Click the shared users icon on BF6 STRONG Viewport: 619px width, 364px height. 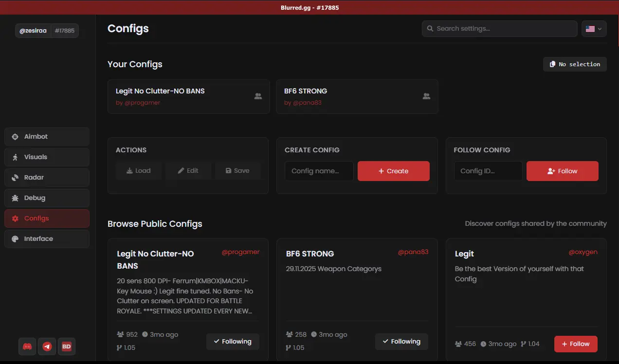(426, 96)
